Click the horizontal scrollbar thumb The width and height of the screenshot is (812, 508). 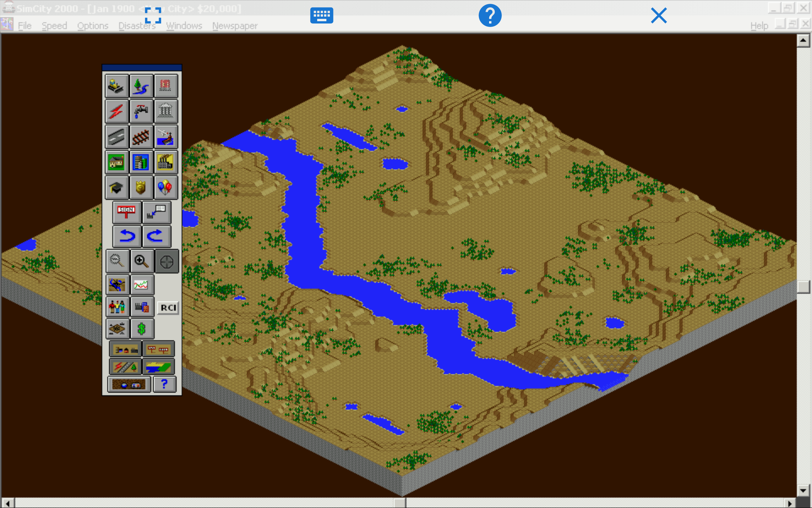[x=400, y=503]
